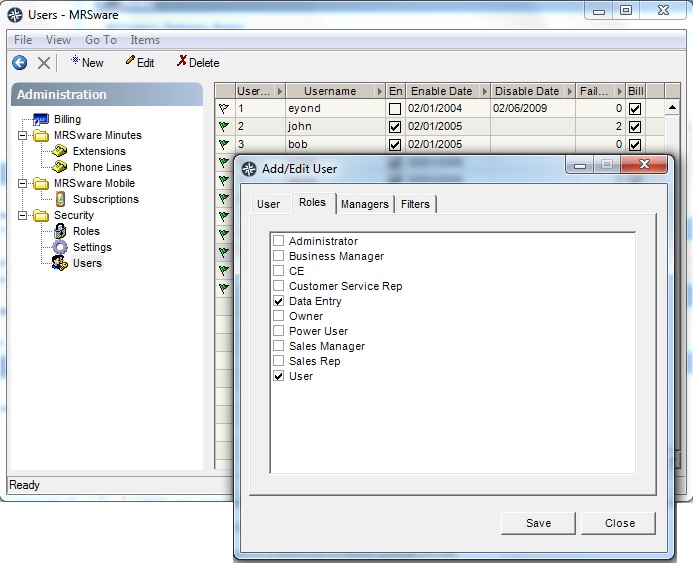693x563 pixels.
Task: Click the blue back arrow icon
Action: [19, 63]
